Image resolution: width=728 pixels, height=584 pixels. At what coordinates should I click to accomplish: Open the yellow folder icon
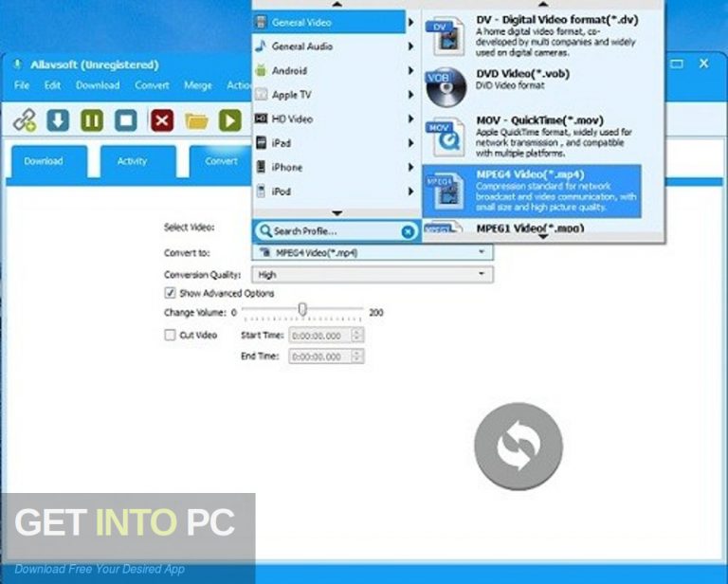pyautogui.click(x=196, y=121)
